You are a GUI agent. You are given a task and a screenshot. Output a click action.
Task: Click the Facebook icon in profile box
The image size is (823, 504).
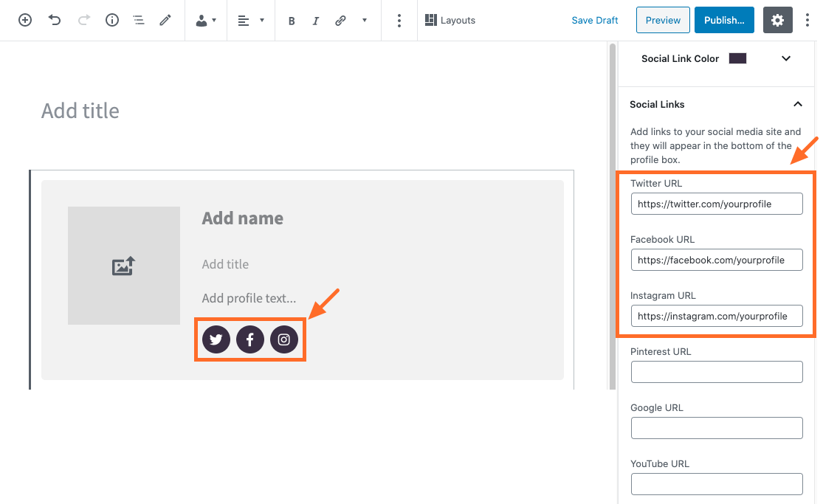tap(249, 339)
